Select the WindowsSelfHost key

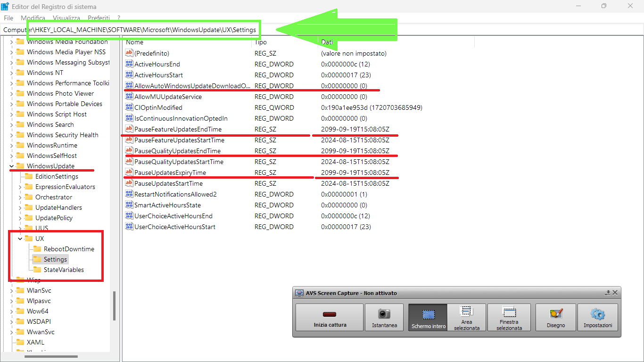[x=52, y=156]
